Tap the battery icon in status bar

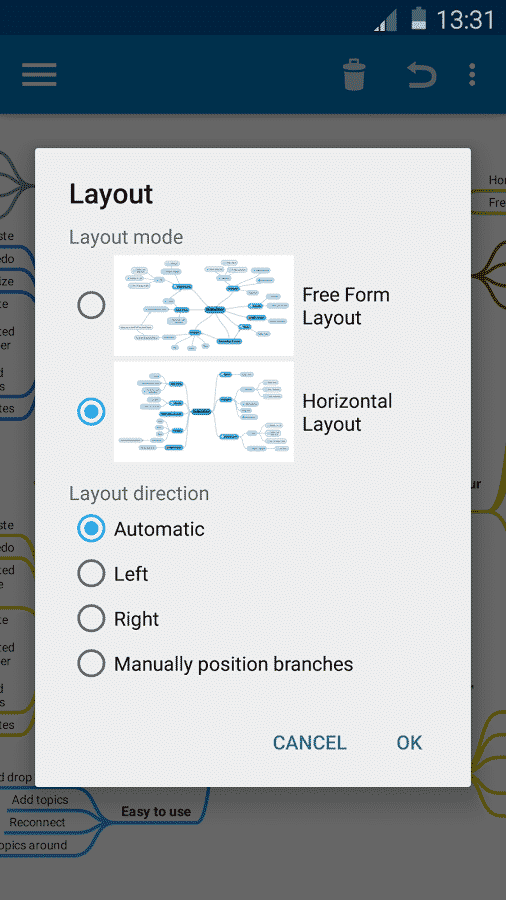(x=419, y=19)
